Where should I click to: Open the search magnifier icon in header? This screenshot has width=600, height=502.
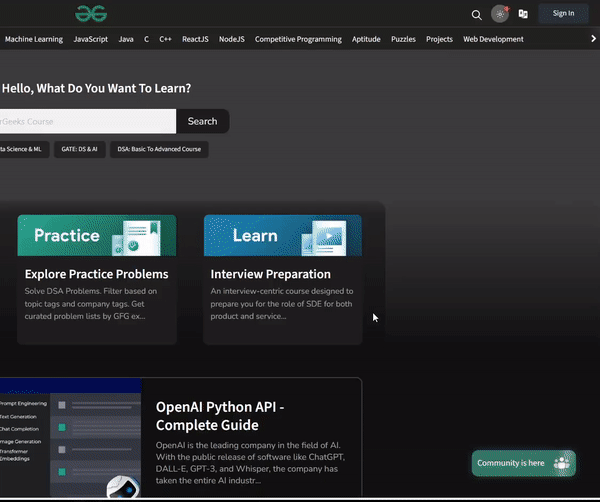coord(476,15)
